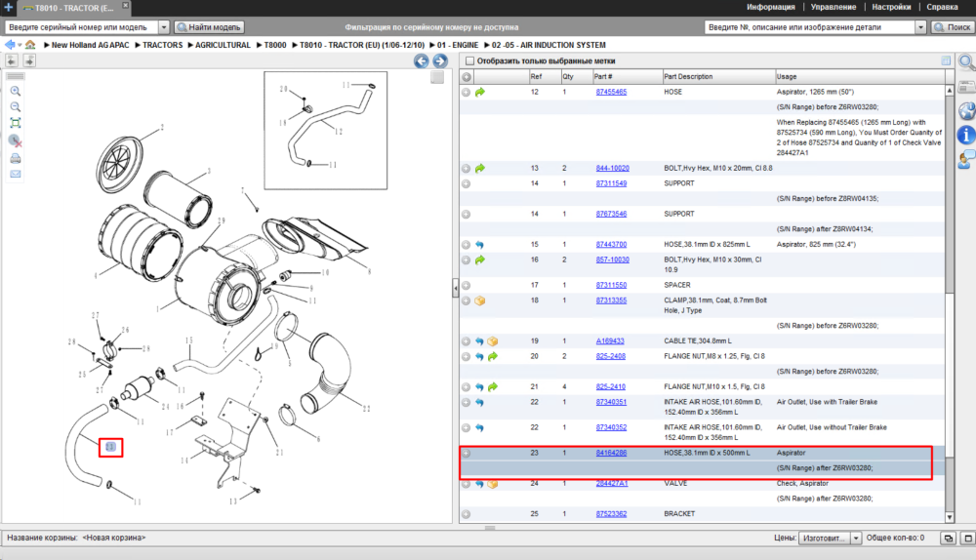Click the Поиск button
Viewport: 976px width, 560px height.
coord(952,27)
